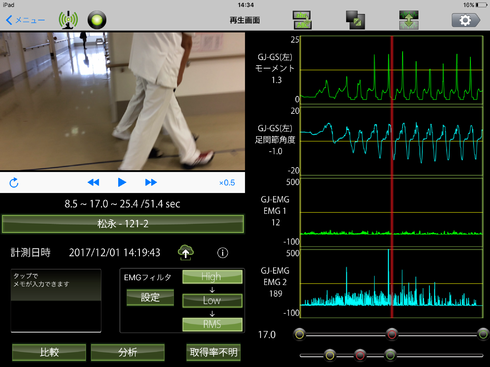Tap the GJ-GS(左) モーメント graph
The image size is (490, 367).
(x=392, y=70)
